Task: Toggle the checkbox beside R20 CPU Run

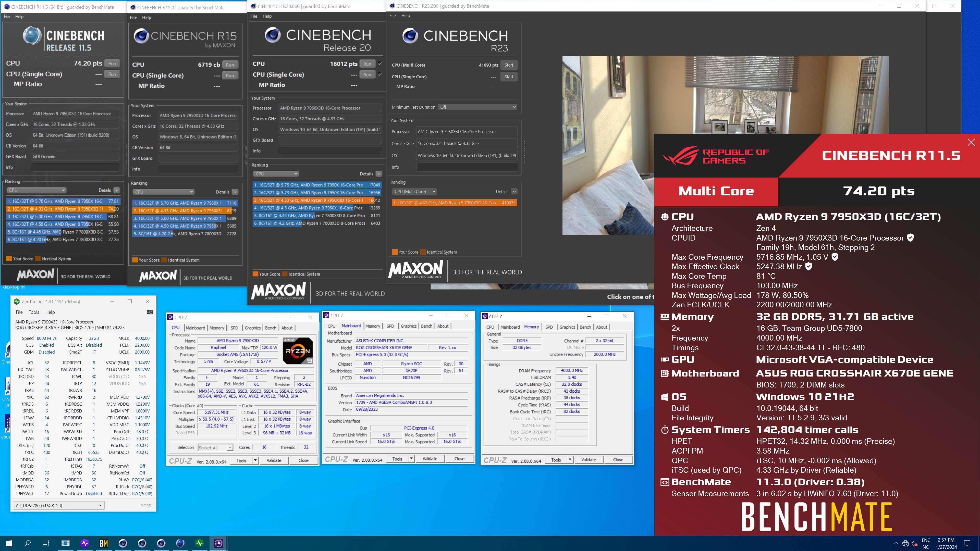Action: (381, 64)
